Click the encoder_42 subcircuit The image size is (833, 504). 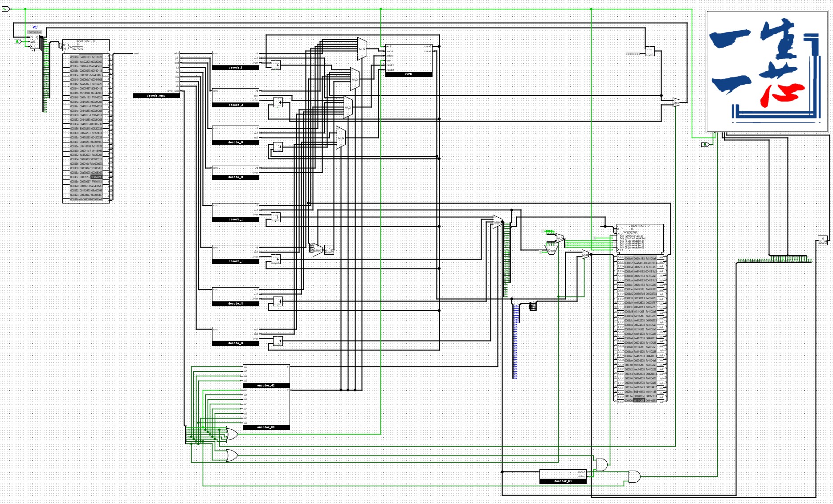tap(266, 376)
